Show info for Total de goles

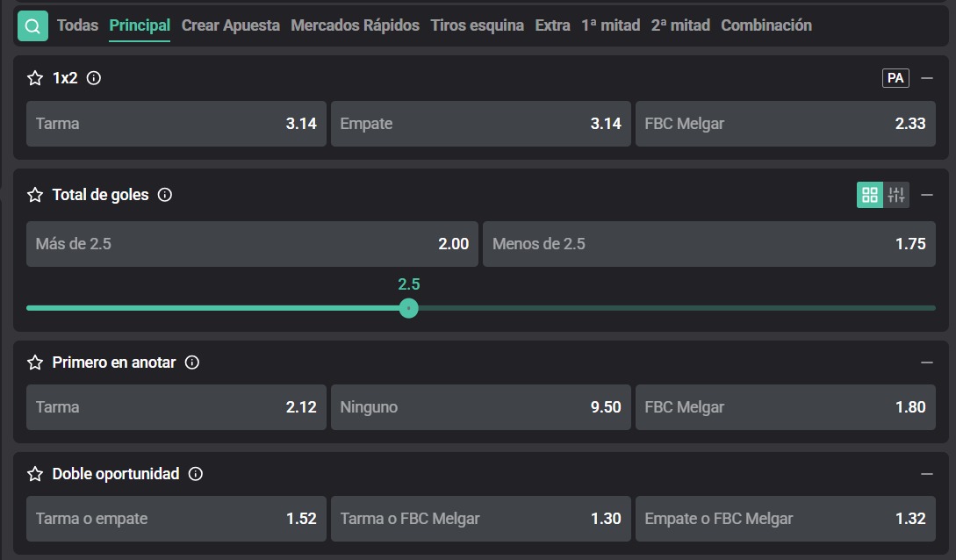click(165, 195)
